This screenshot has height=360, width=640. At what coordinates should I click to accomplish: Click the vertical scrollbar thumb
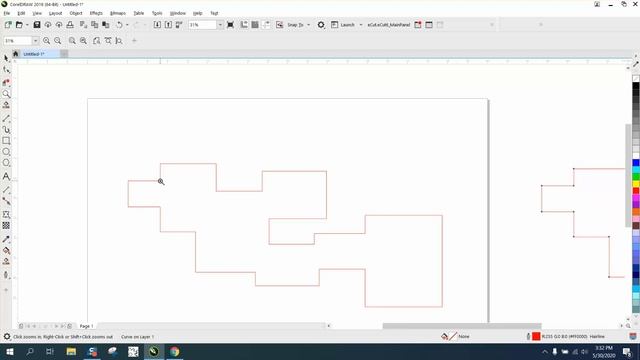(x=628, y=175)
